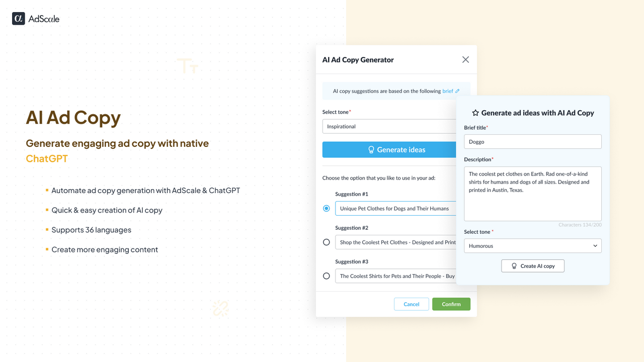Image resolution: width=644 pixels, height=362 pixels.
Task: Open the Humorous tone dropdown
Action: pos(532,245)
